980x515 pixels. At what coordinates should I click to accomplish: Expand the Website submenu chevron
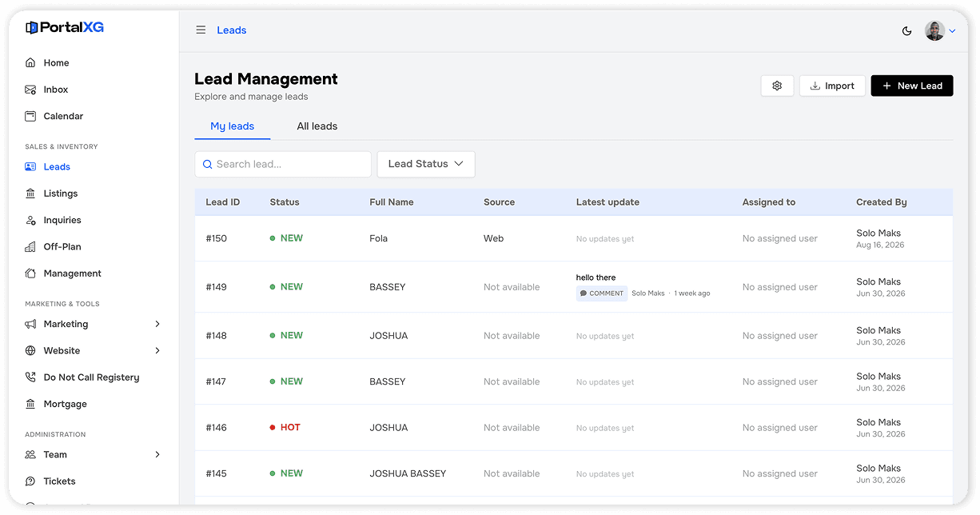(x=157, y=350)
